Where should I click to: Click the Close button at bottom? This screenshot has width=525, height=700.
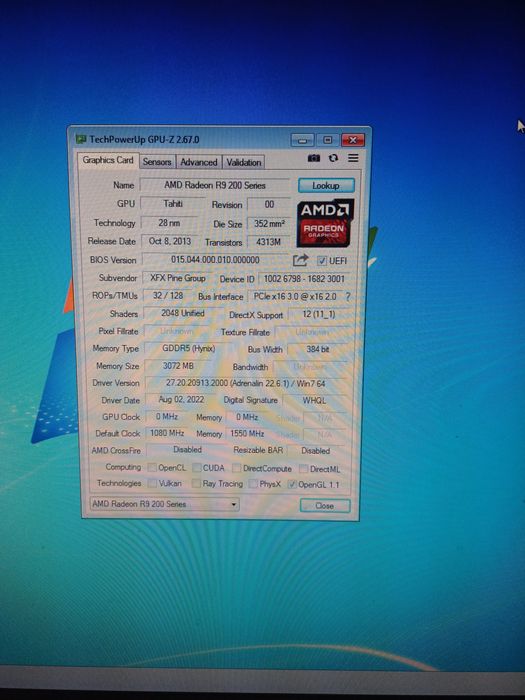coord(325,506)
